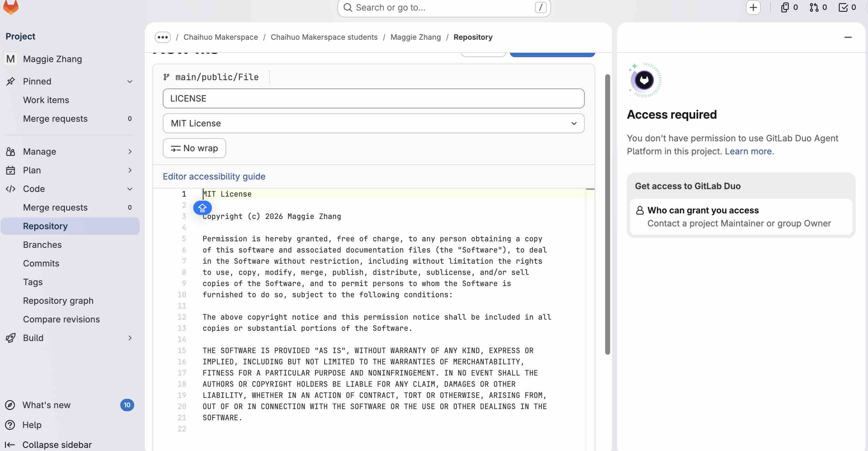Click the 'Who can grant you access' text
Screen dimensions: 868x451
(703, 211)
